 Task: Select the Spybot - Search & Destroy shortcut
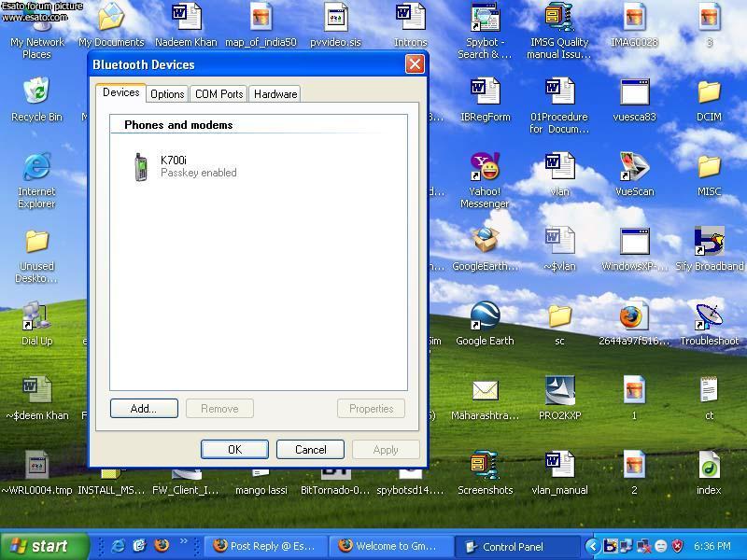pyautogui.click(x=485, y=18)
